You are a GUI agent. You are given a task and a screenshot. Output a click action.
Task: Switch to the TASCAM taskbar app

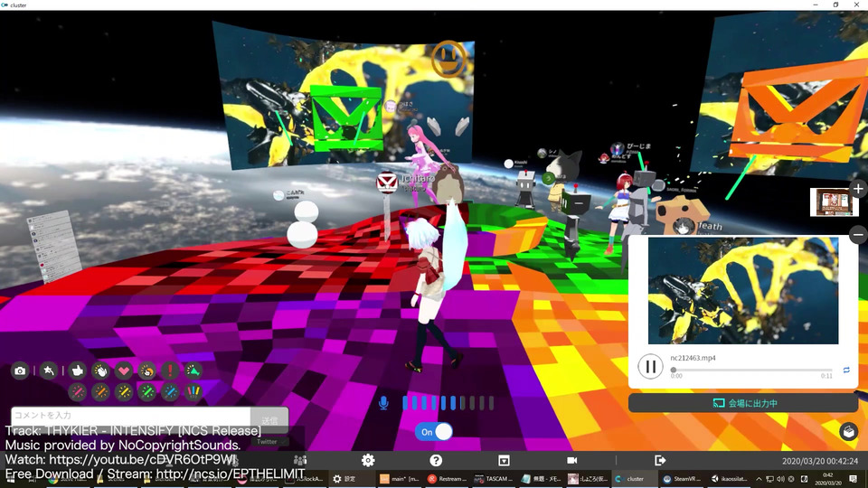pos(494,479)
